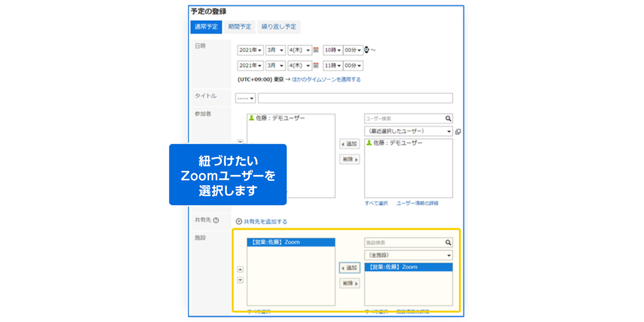Screen dimensions: 644x322
Task: Open the start minute 00分 dropdown
Action: pos(353,51)
